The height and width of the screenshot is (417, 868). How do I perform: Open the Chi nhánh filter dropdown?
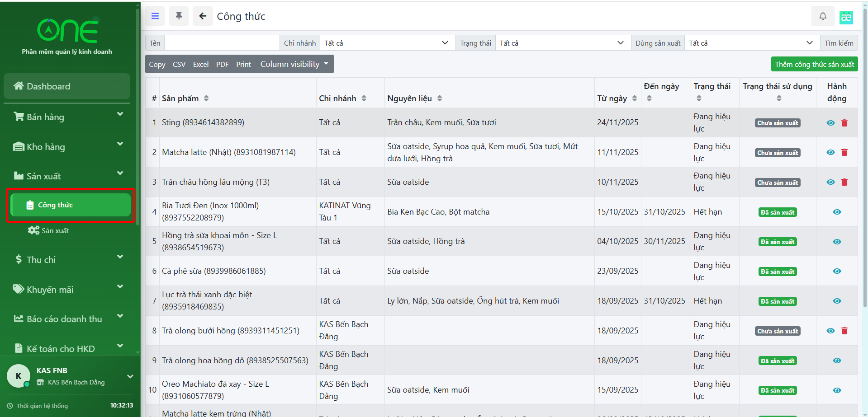click(387, 43)
